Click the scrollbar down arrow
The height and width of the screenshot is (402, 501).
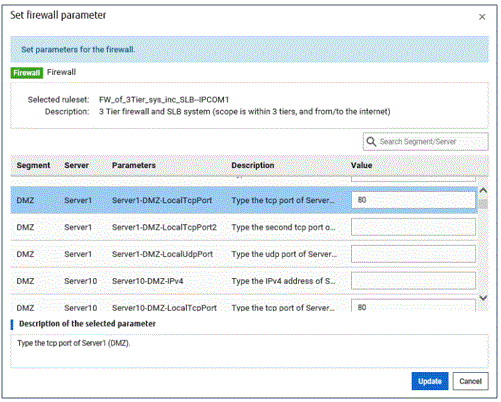(x=483, y=298)
